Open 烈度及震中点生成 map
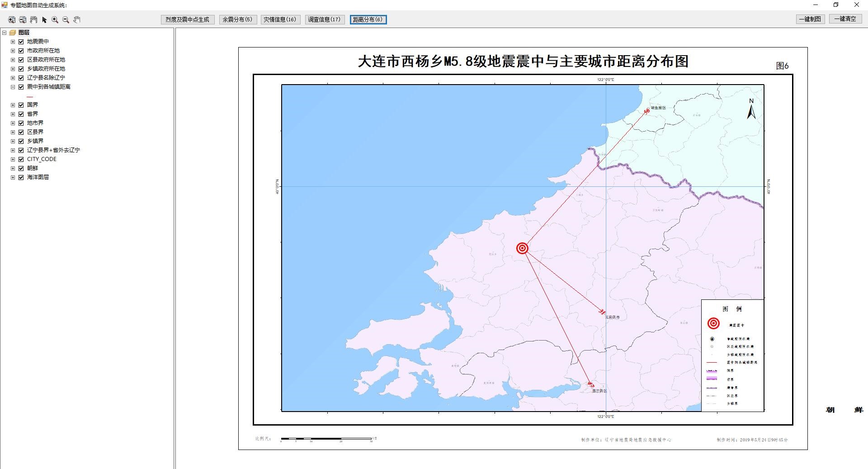868x469 pixels. click(188, 19)
